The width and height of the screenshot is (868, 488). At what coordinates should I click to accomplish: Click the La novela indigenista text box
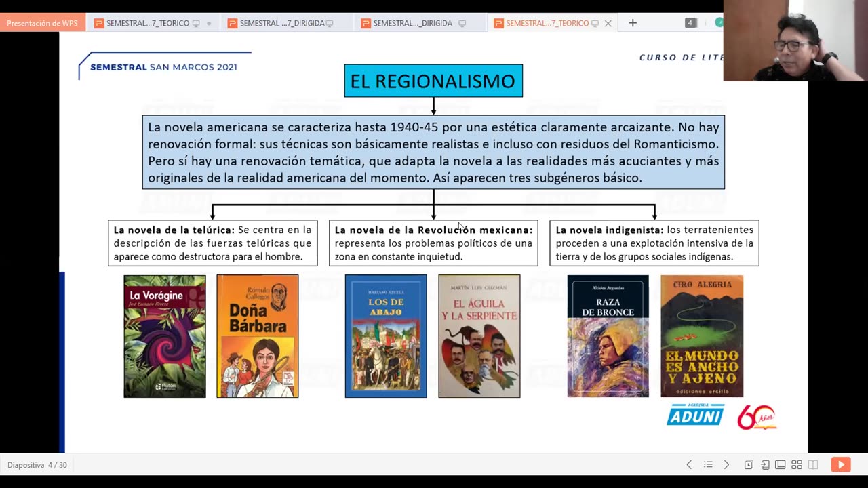click(654, 243)
